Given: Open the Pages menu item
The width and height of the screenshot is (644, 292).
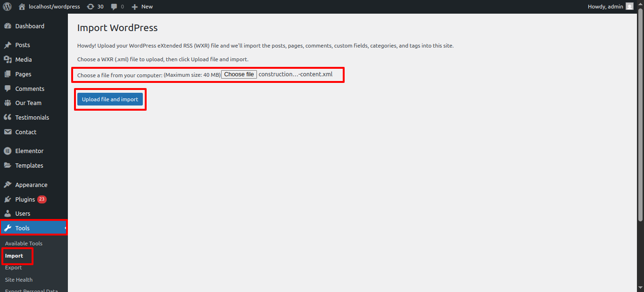Looking at the screenshot, I should (x=23, y=74).
